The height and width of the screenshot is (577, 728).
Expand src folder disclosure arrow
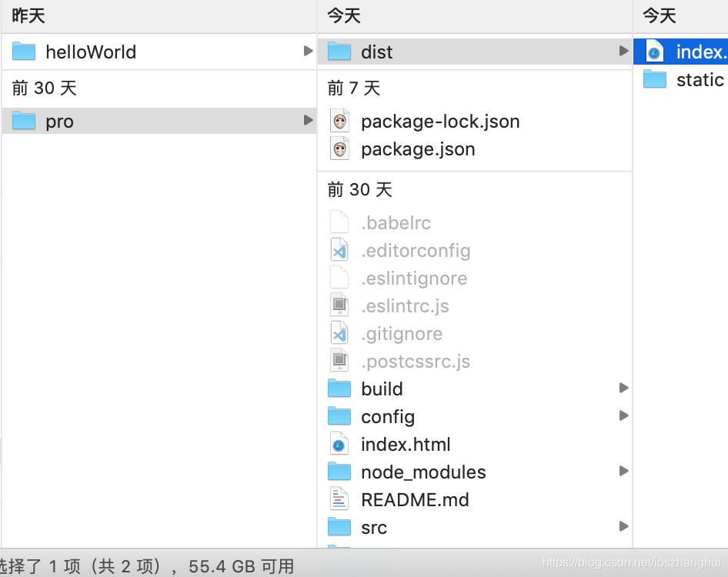[x=623, y=526]
